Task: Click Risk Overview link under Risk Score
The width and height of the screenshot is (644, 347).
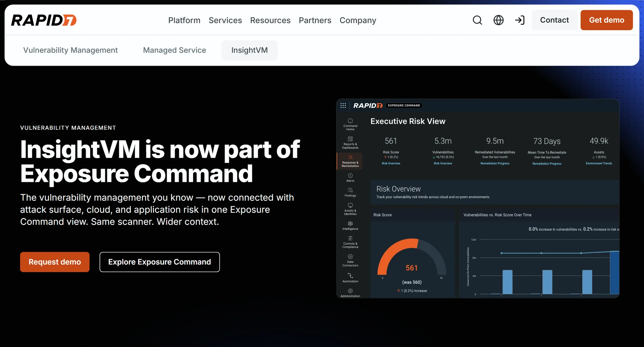Action: click(x=391, y=164)
